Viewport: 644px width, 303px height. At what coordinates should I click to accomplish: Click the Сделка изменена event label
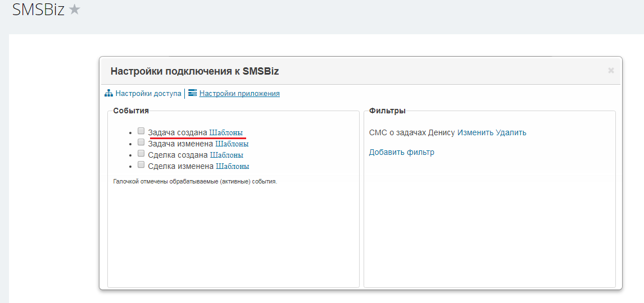pos(181,166)
